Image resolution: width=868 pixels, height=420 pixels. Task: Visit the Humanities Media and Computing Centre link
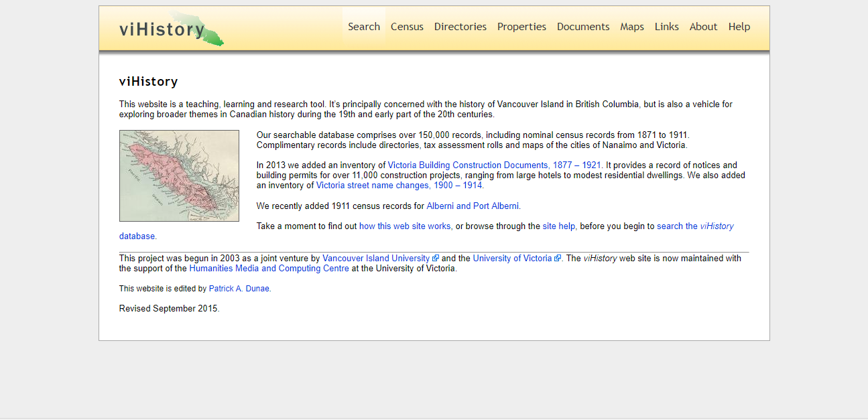(269, 268)
